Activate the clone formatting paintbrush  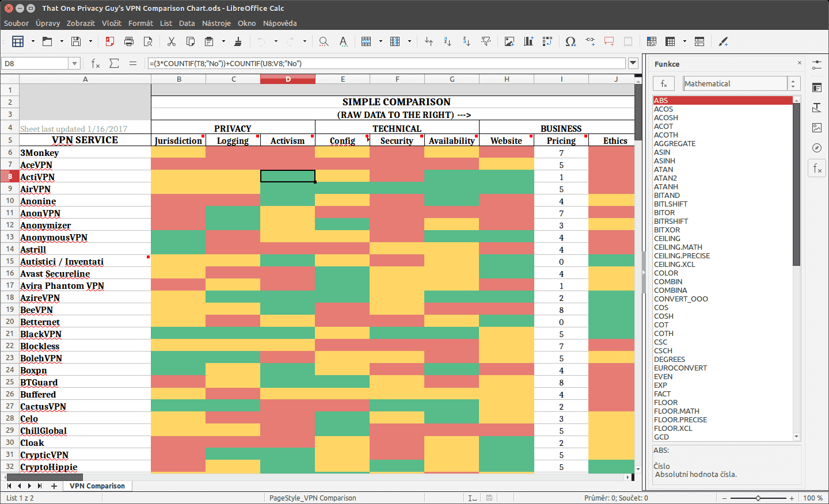point(238,41)
